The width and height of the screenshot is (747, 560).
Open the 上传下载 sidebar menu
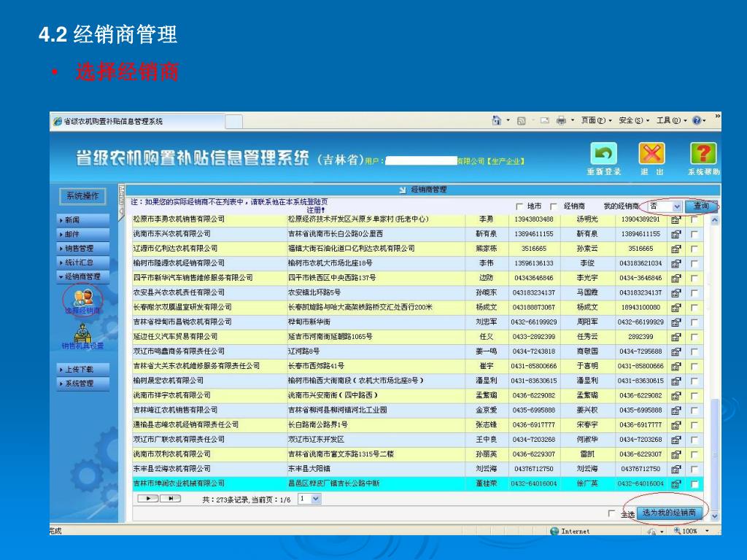point(83,370)
